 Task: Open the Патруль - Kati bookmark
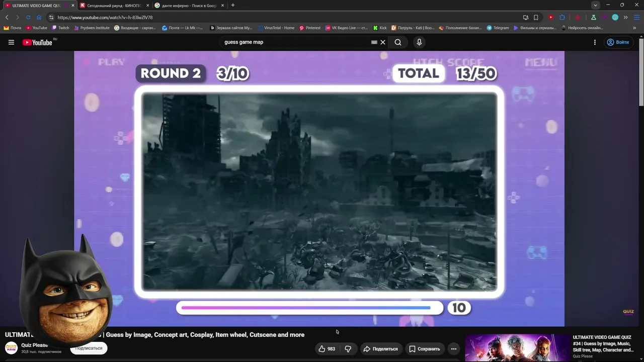[x=413, y=28]
